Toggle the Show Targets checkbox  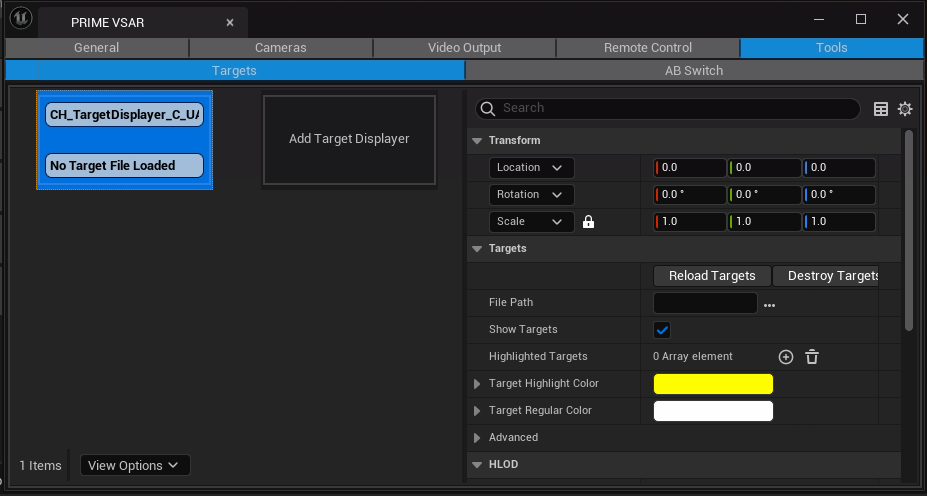[662, 330]
